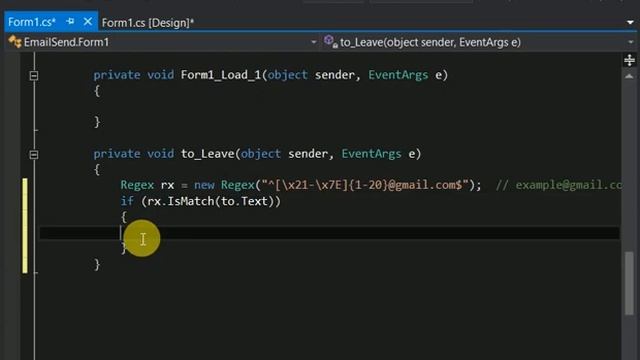This screenshot has height=360, width=640.
Task: Click the vertical scrollbar thumb
Action: [629, 283]
